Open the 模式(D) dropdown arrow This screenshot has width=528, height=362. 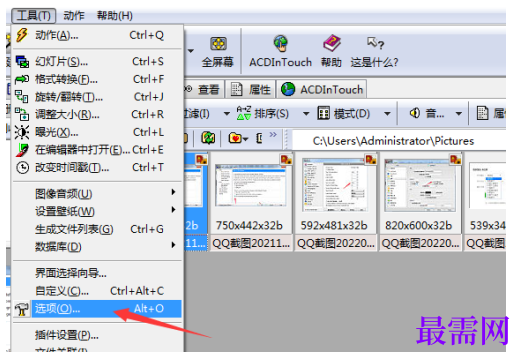click(x=388, y=114)
